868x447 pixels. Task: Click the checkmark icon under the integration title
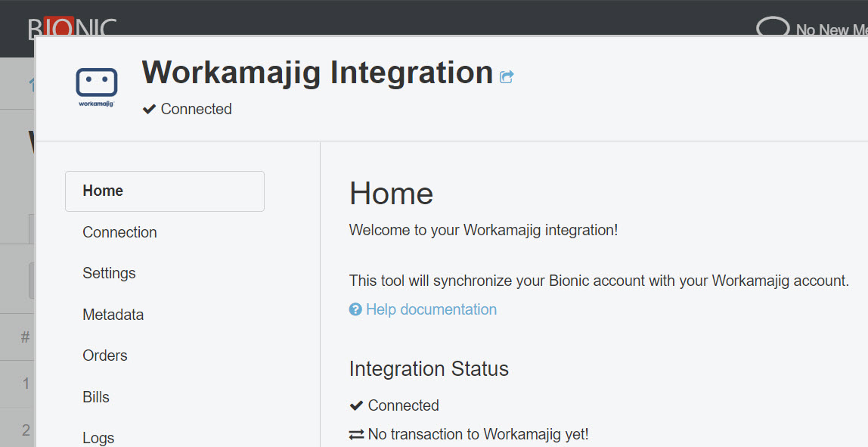click(x=149, y=110)
